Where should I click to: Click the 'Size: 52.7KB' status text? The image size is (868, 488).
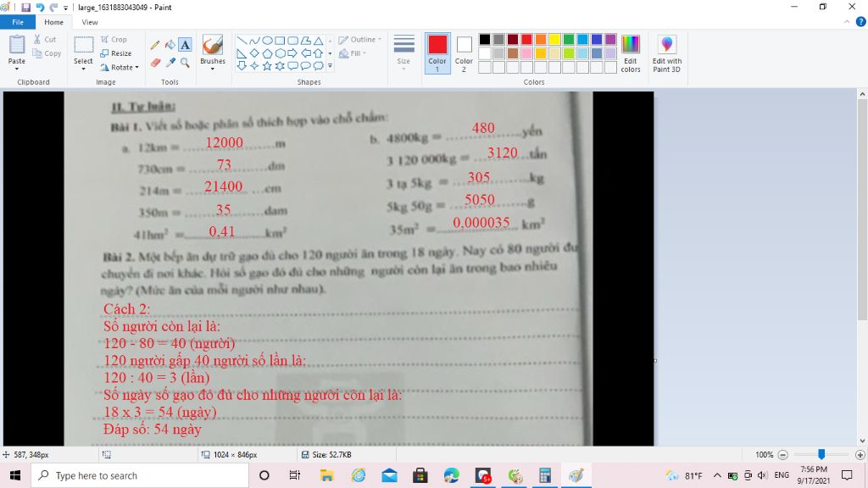point(331,455)
